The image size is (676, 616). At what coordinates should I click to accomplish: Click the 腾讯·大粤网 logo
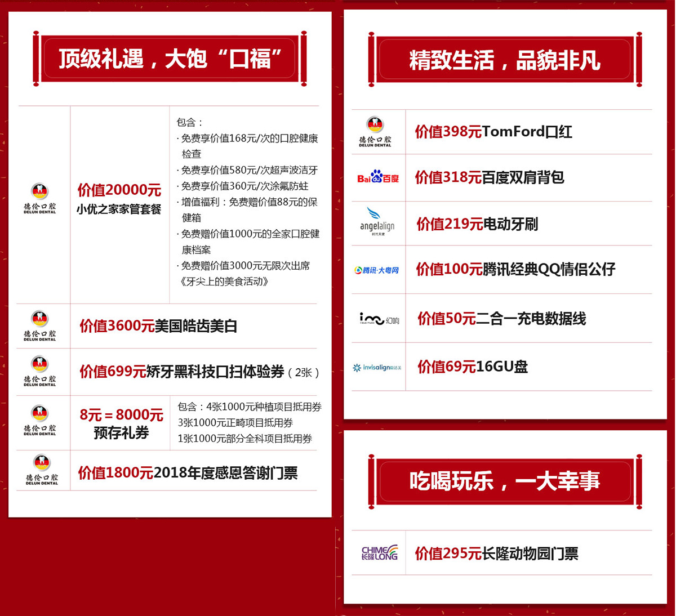click(x=376, y=270)
